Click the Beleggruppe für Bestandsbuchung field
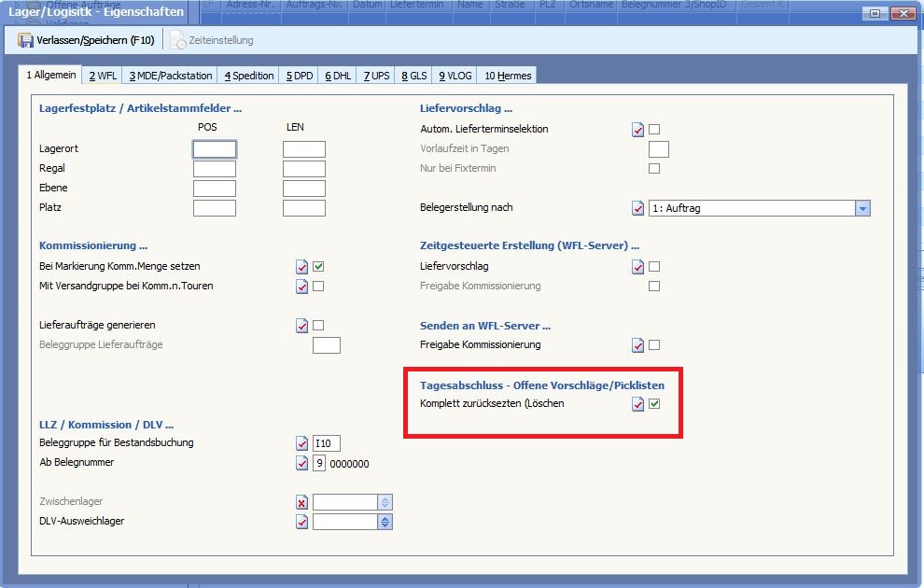This screenshot has width=924, height=588. [328, 443]
